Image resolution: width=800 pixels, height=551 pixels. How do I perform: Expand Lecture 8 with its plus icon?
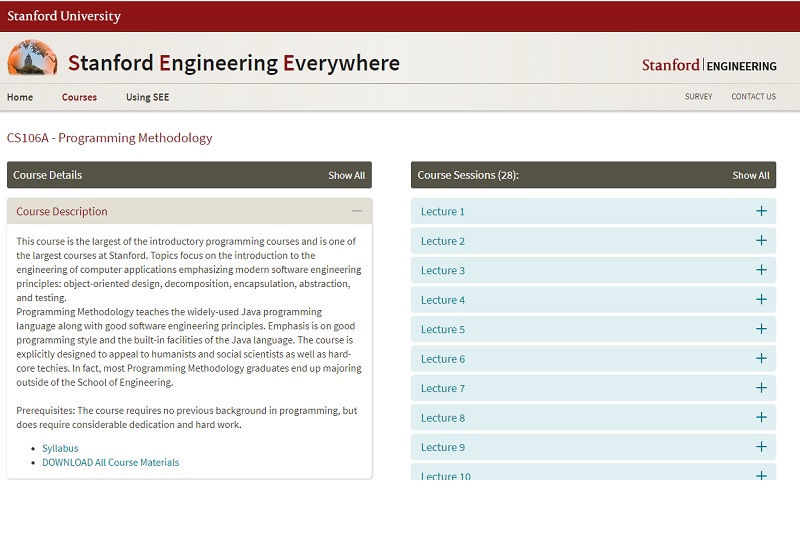(761, 417)
